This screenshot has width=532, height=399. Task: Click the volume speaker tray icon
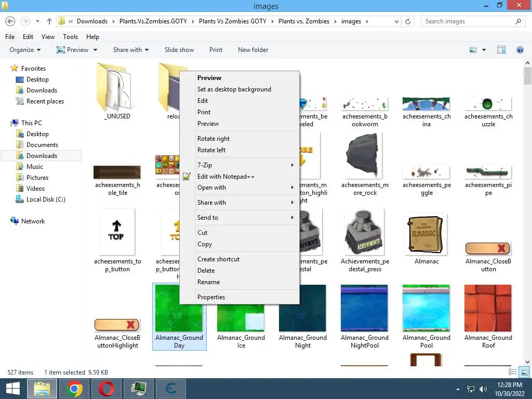point(483,389)
